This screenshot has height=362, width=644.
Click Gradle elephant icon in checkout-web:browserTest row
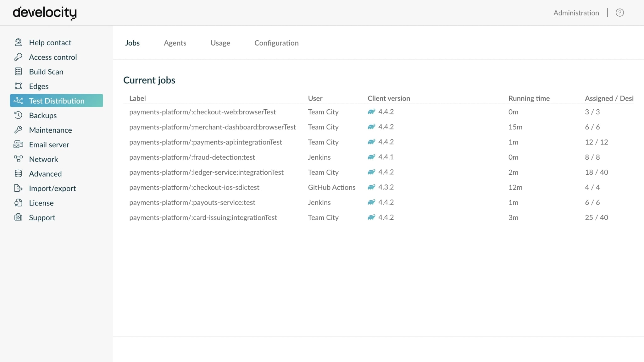click(371, 112)
